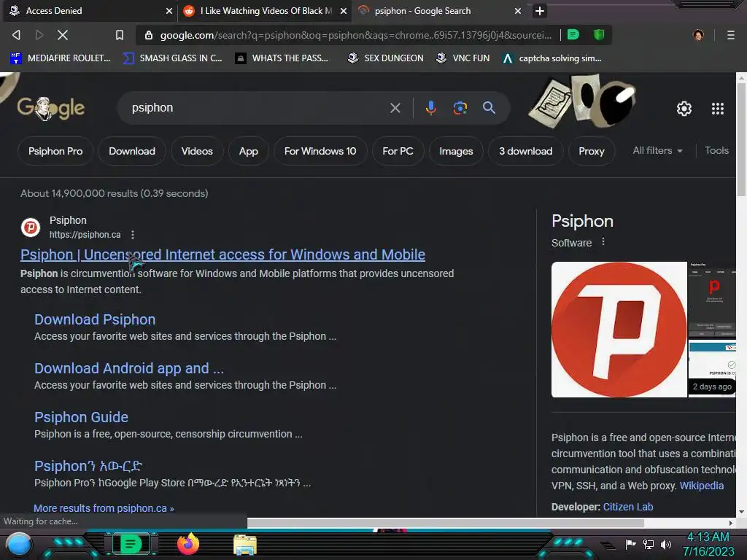Close the Access Denied tab

pyautogui.click(x=169, y=10)
